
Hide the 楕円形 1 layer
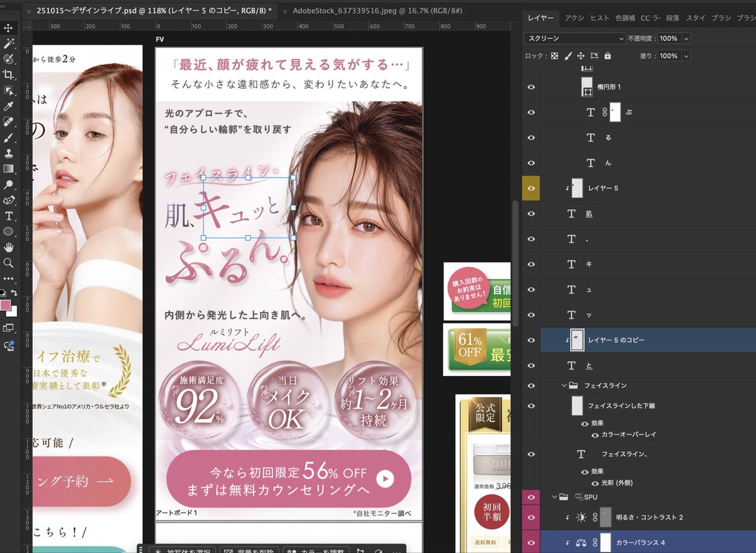click(x=531, y=87)
